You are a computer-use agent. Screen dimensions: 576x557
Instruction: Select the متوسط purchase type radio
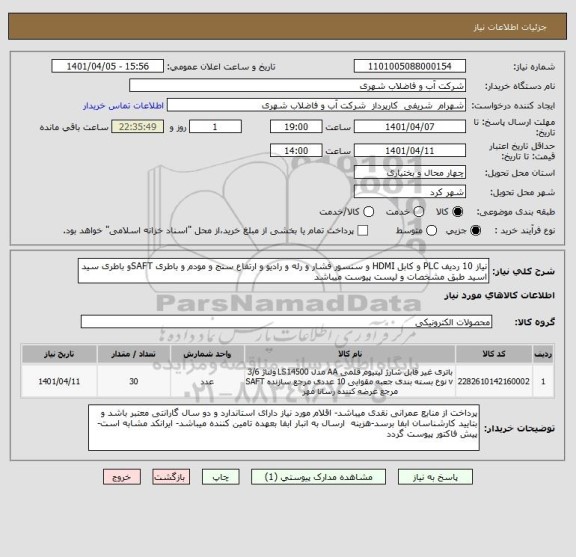point(431,231)
